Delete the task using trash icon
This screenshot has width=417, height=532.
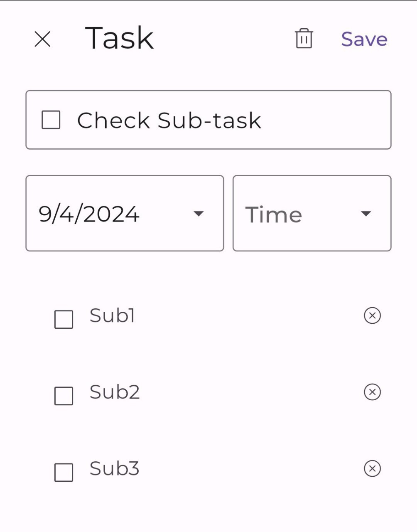pos(304,39)
